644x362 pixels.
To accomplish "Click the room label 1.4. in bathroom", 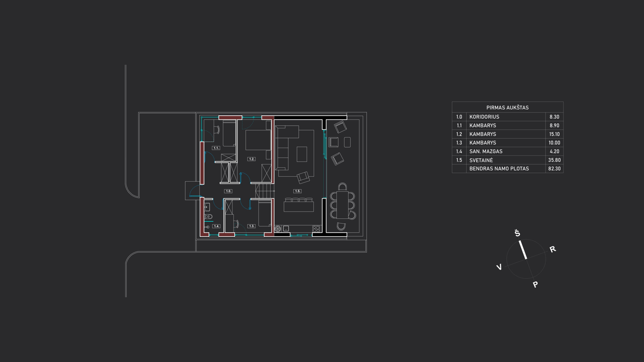I will (216, 226).
